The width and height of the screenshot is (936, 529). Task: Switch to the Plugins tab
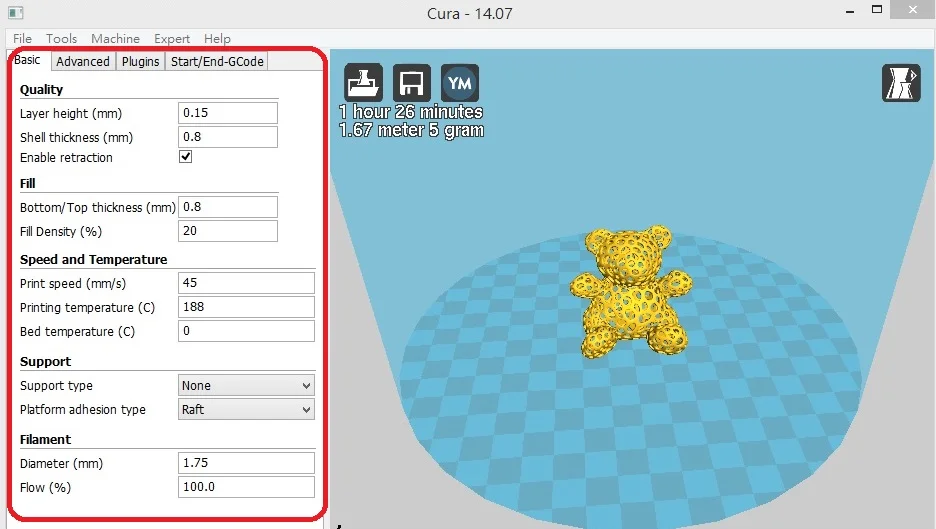(x=140, y=61)
